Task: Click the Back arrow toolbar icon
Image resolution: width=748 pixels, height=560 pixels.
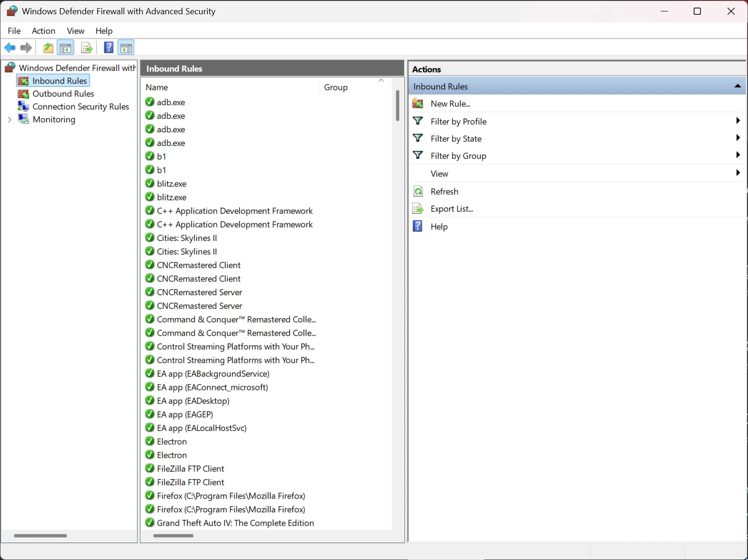Action: tap(10, 48)
